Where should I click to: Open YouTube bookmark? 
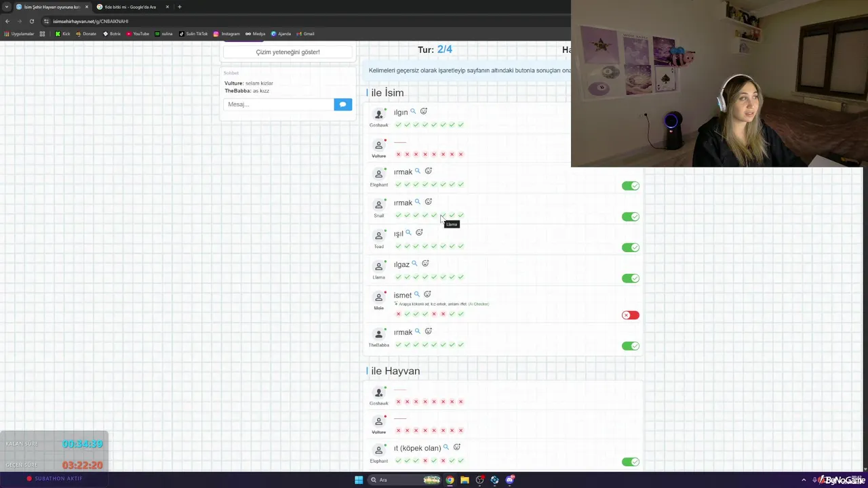(138, 34)
